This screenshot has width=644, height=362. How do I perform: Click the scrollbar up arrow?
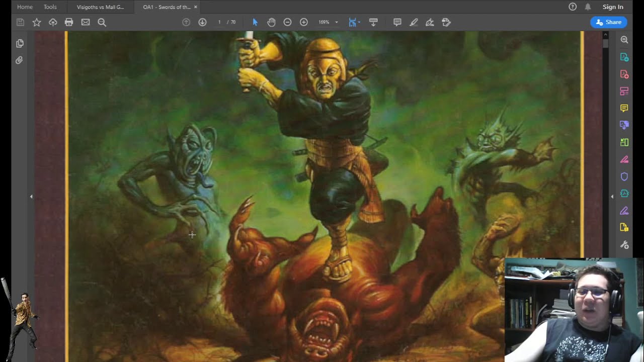(605, 35)
